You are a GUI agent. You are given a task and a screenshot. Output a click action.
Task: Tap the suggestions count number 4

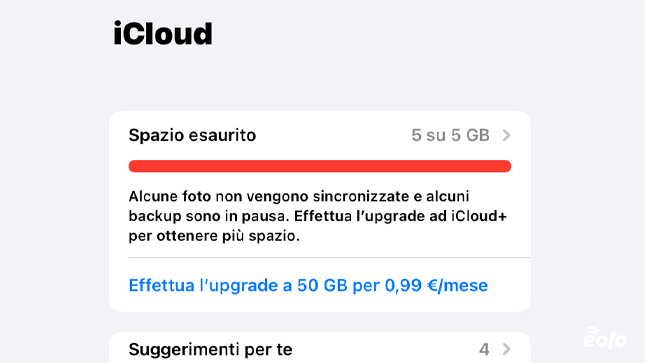(484, 349)
